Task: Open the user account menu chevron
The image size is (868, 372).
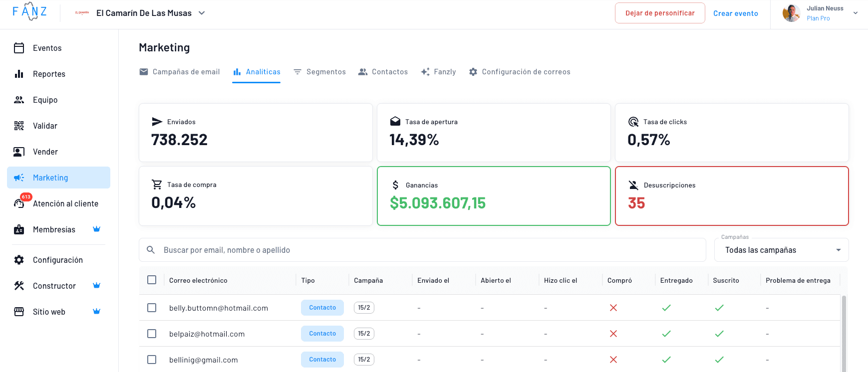Action: tap(856, 13)
